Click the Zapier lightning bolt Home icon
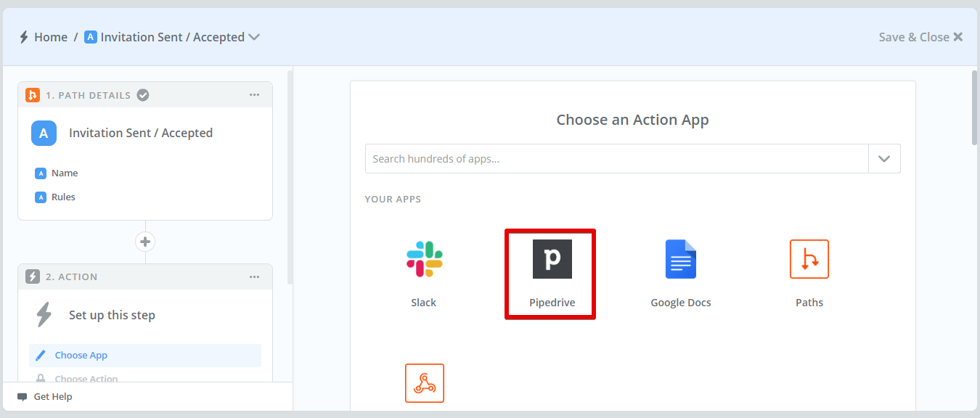 click(24, 37)
